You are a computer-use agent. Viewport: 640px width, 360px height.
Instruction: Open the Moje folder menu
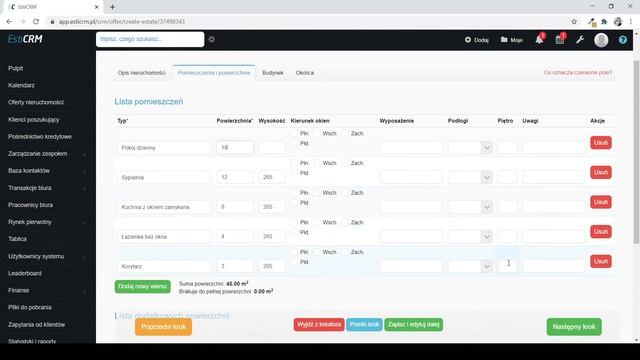pyautogui.click(x=511, y=40)
